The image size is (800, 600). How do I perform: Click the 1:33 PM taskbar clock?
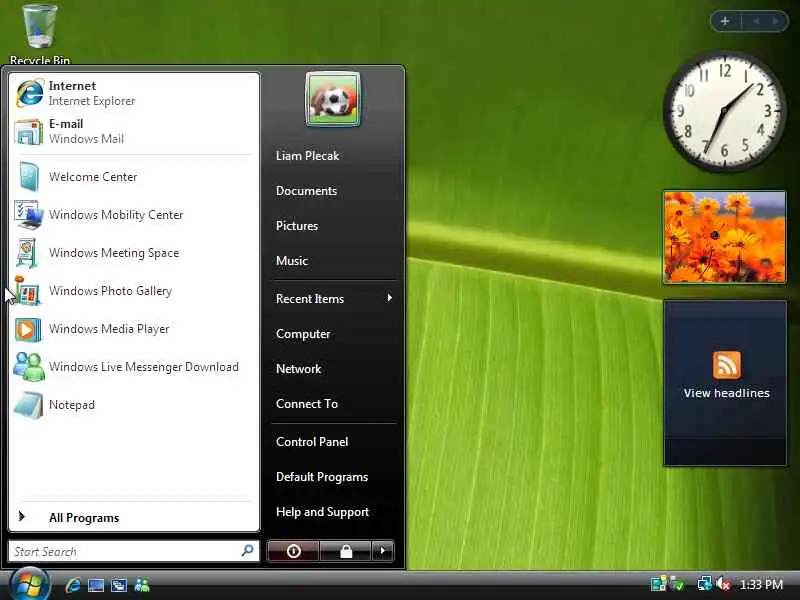pos(761,584)
